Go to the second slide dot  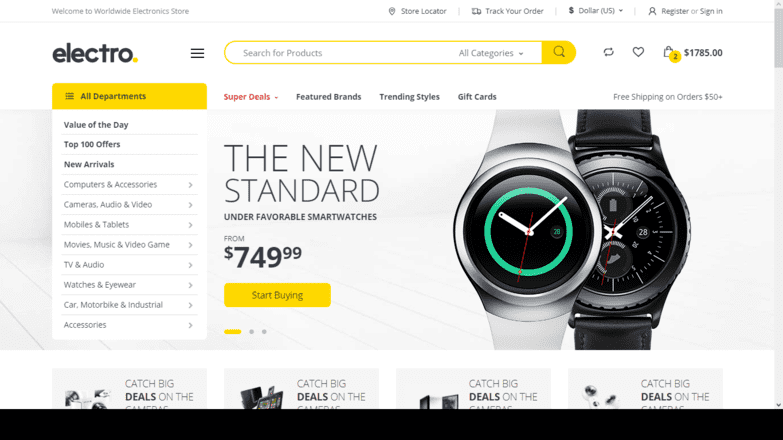(x=252, y=332)
